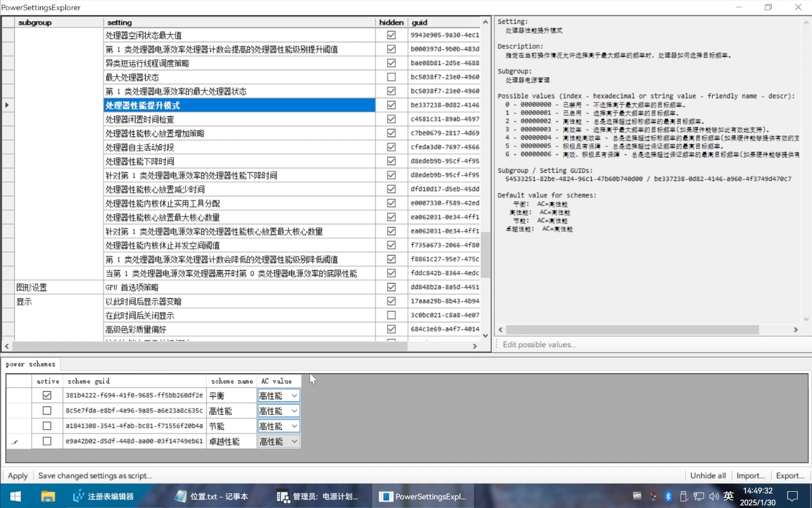Select the 处理器性能提升模式 setting row
This screenshot has height=508, width=812.
click(240, 105)
